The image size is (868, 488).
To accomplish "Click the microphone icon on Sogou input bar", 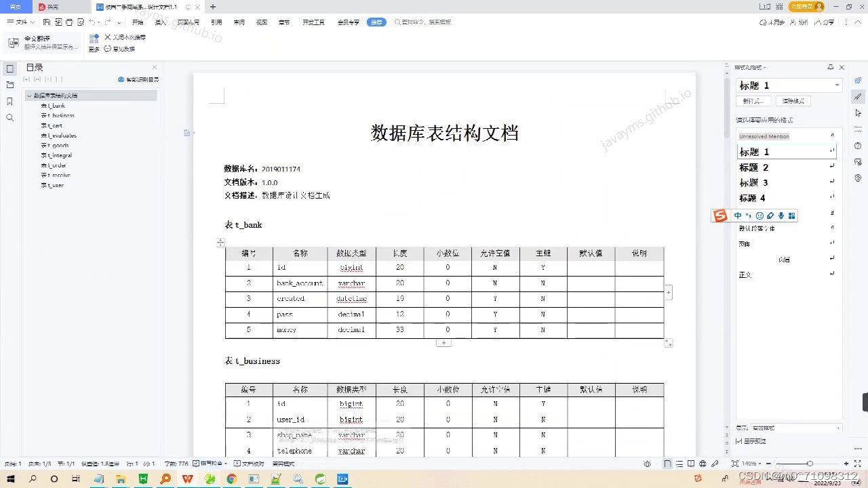I will point(781,216).
